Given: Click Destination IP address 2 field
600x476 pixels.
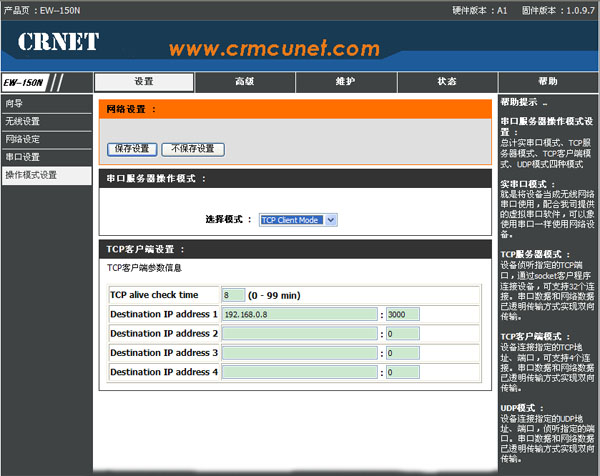Looking at the screenshot, I should [300, 334].
